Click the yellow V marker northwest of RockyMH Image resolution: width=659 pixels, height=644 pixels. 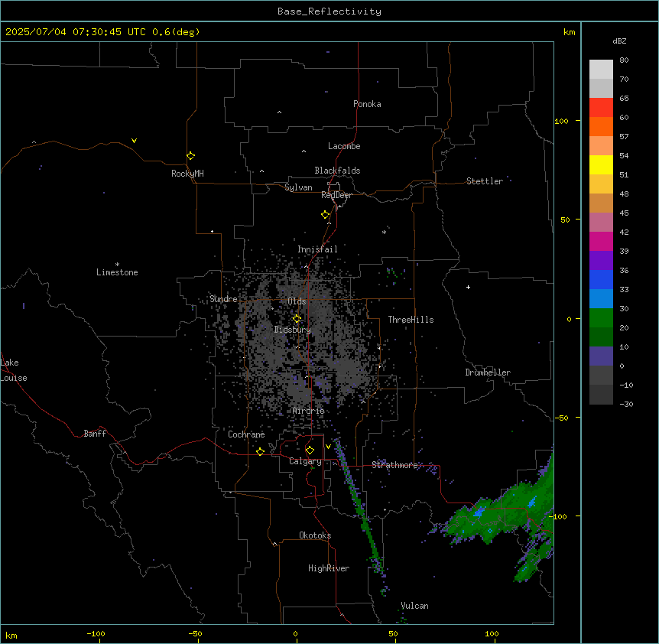pos(134,141)
